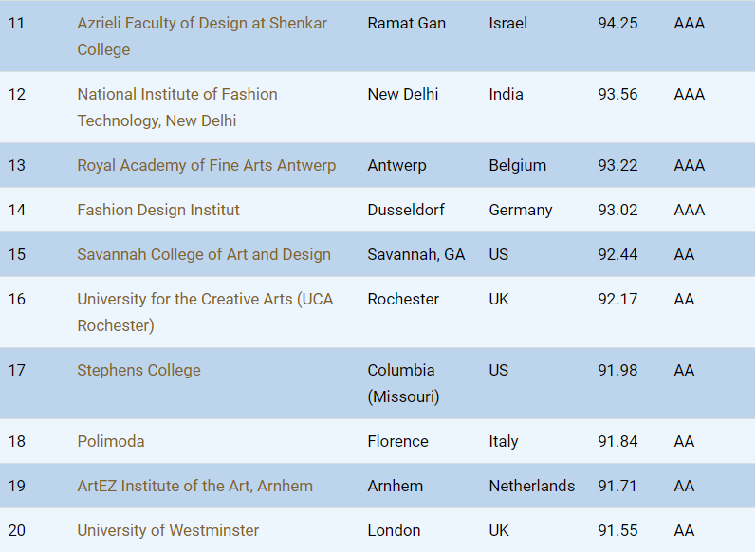Select rank number 19 cell
This screenshot has width=756, height=552.
[x=16, y=486]
